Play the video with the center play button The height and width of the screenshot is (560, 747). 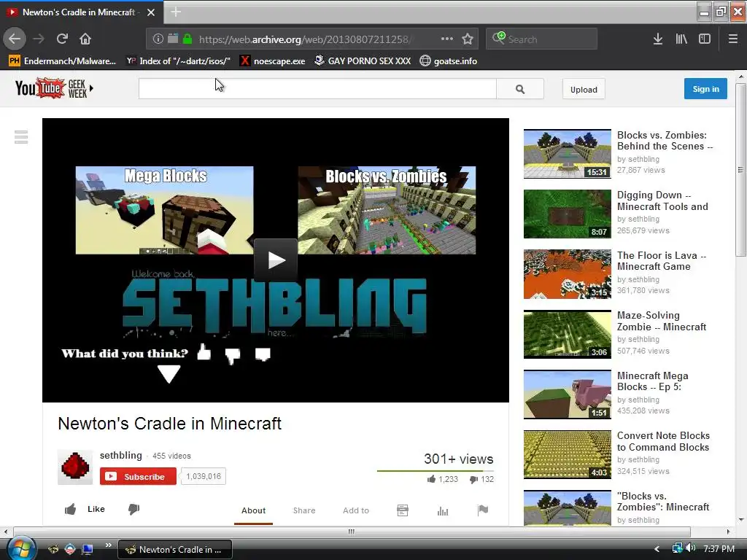(276, 260)
